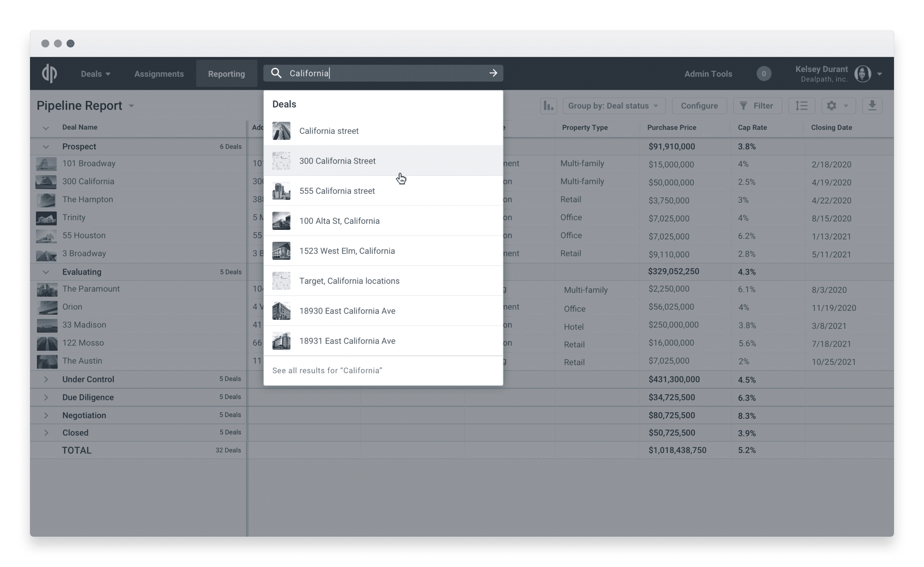Open Admin Tools
924x567 pixels.
(x=708, y=74)
